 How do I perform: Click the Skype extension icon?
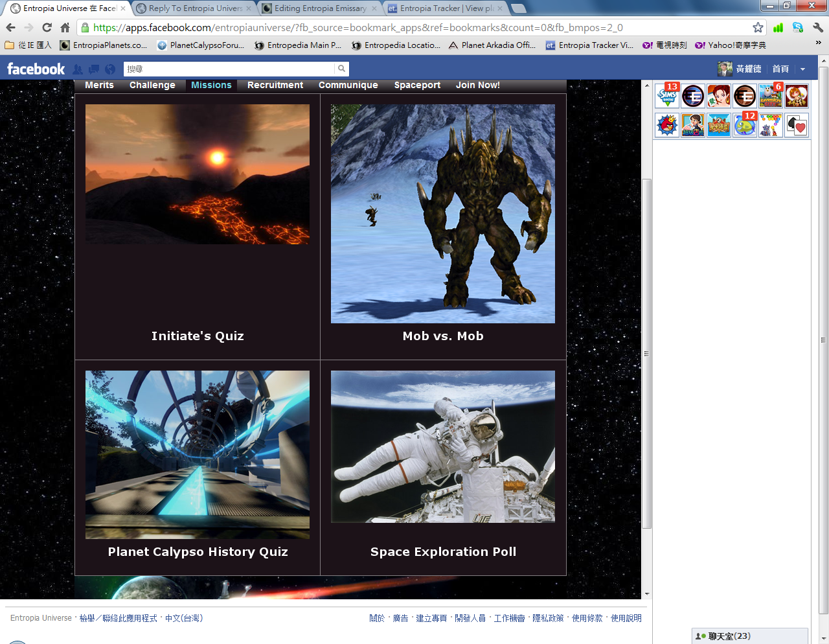798,27
